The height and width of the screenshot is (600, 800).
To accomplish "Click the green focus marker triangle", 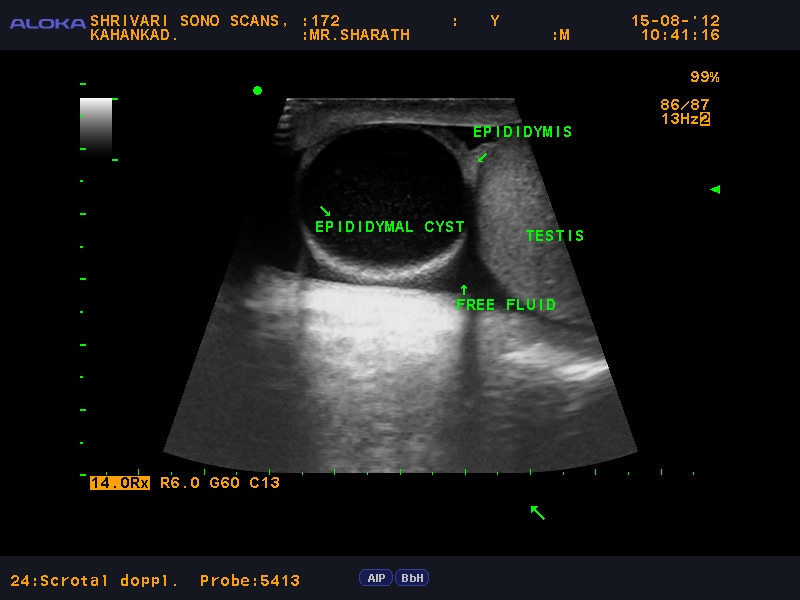I will tap(714, 189).
